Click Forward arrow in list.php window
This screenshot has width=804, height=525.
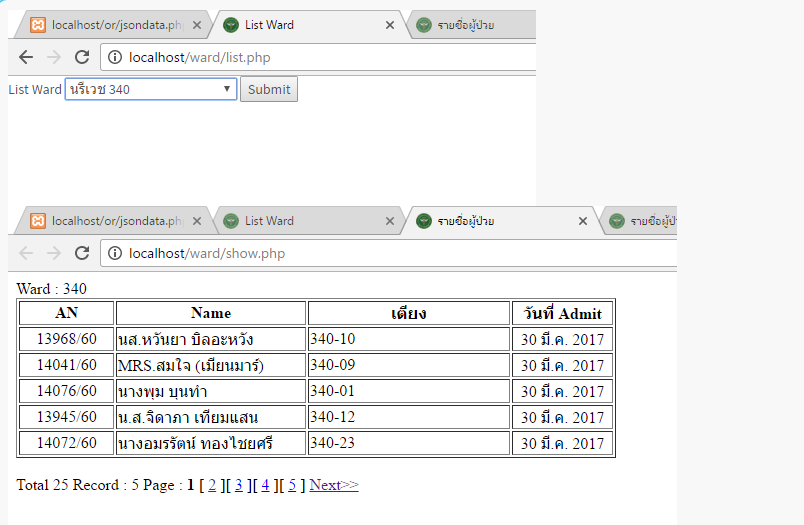point(53,57)
